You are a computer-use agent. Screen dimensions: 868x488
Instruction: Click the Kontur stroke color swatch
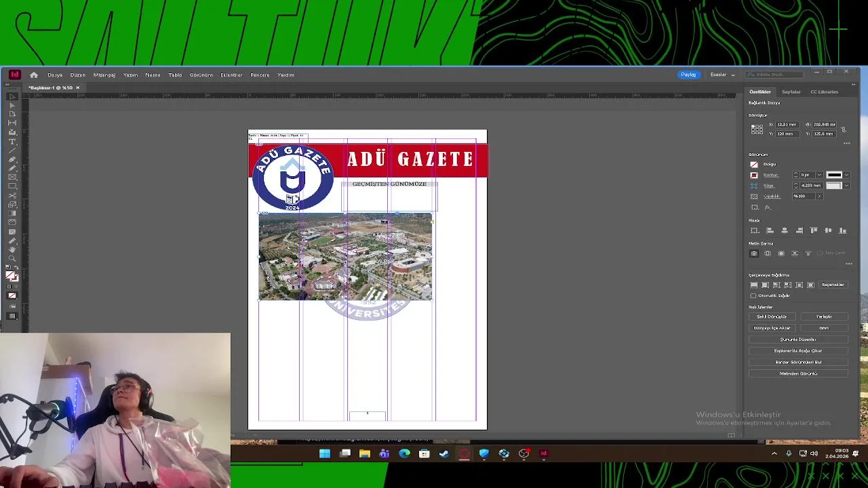[x=755, y=175]
